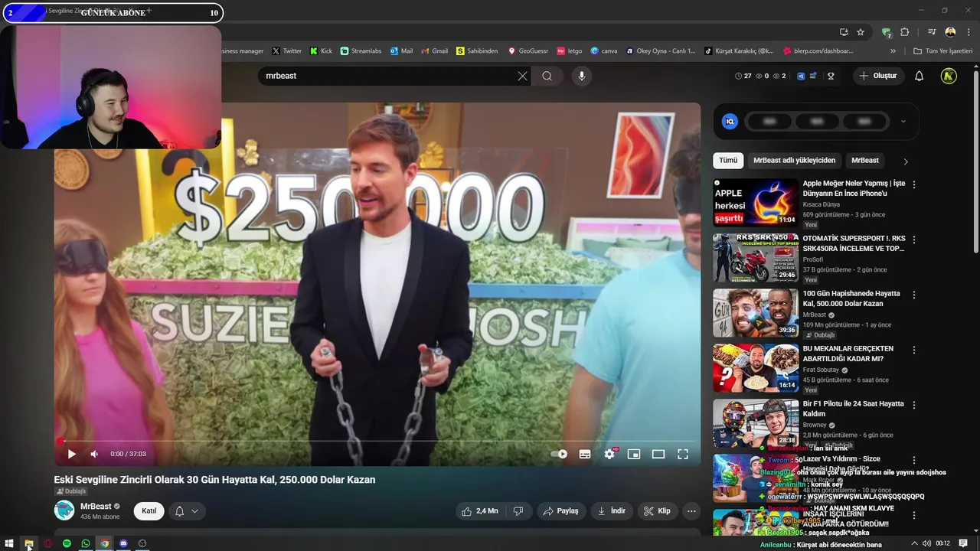
Task: Enable miniplayer mode
Action: click(634, 454)
